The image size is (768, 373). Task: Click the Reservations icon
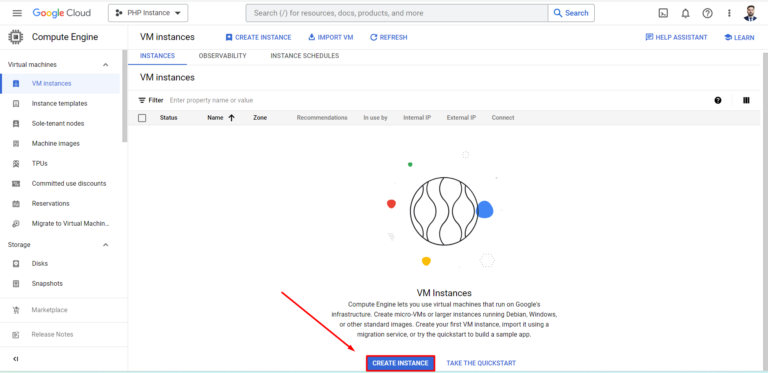tap(16, 204)
